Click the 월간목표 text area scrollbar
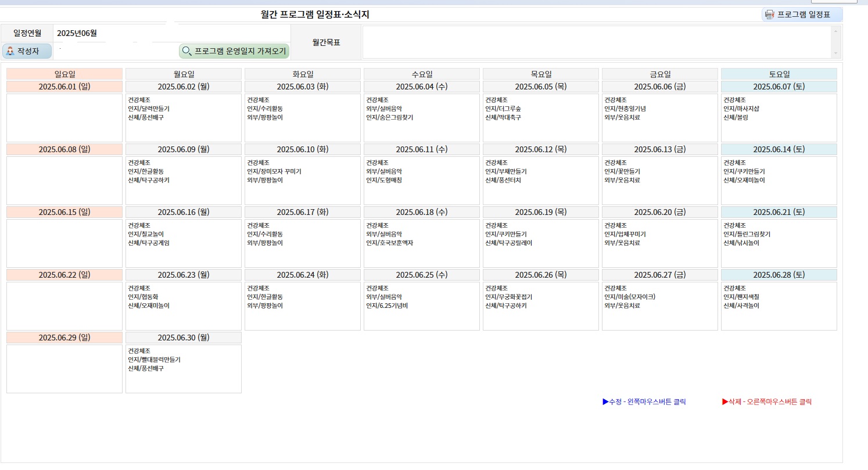The width and height of the screenshot is (868, 470). pyautogui.click(x=836, y=42)
